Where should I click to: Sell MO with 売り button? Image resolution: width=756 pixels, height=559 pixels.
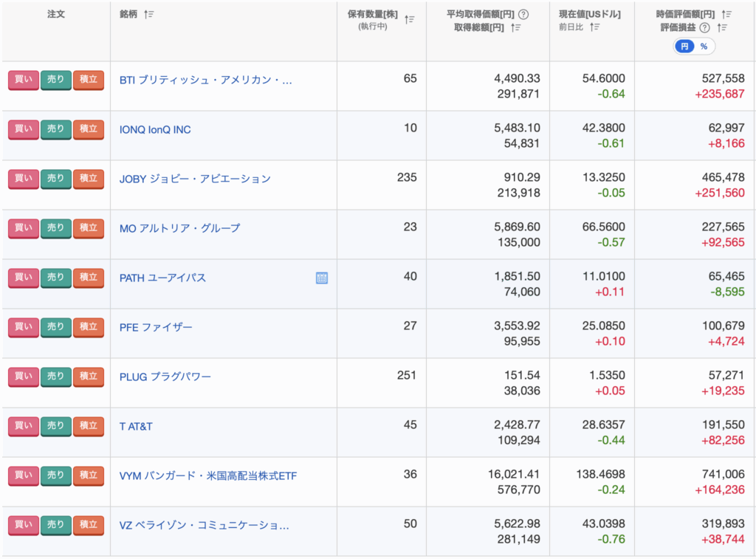pos(56,228)
